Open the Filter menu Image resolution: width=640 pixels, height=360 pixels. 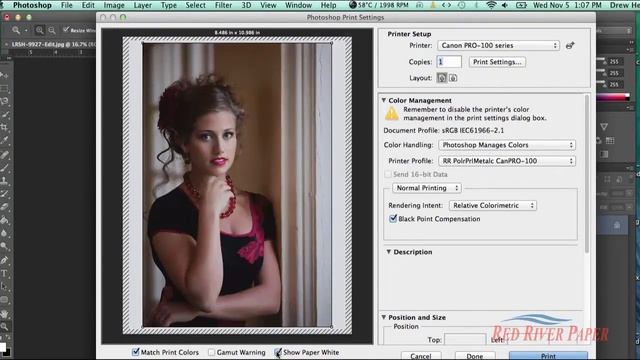coord(223,5)
